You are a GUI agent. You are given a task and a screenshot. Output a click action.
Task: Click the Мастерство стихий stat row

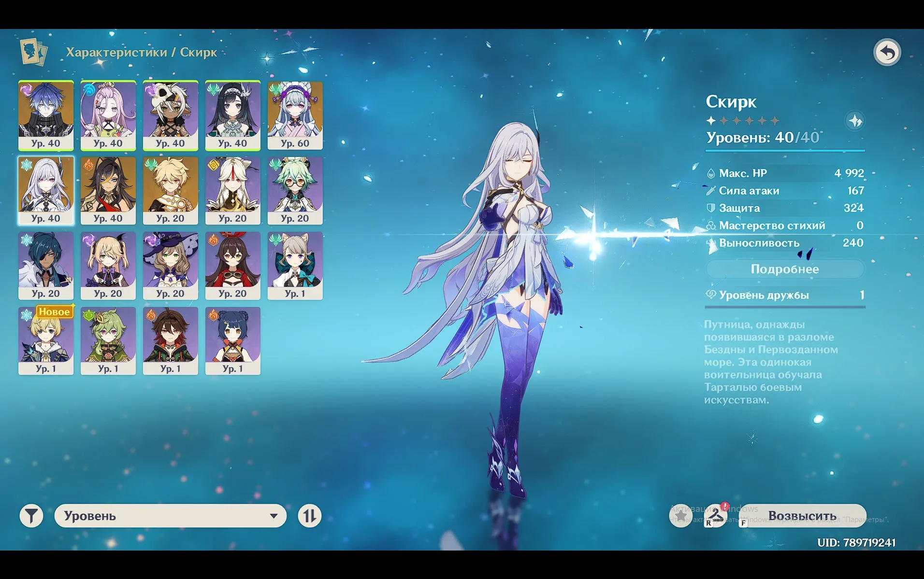click(x=785, y=226)
